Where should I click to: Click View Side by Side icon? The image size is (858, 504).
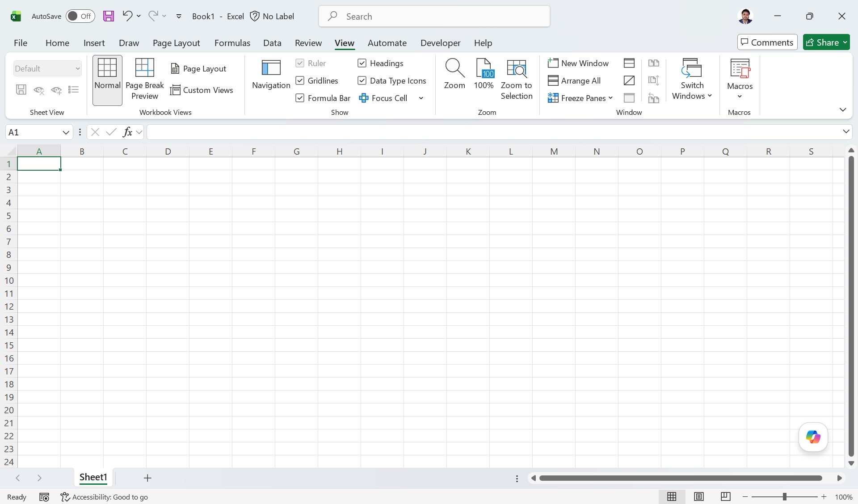pyautogui.click(x=654, y=63)
